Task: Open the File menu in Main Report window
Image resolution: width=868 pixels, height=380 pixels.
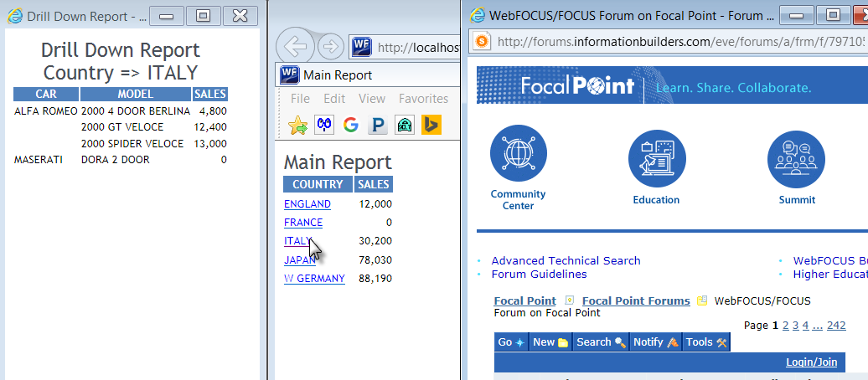Action: tap(300, 99)
